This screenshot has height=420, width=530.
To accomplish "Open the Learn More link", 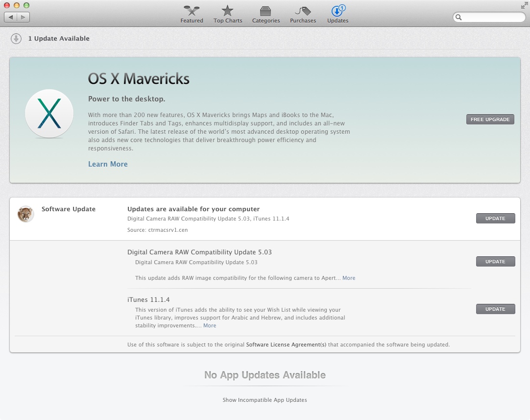I will point(108,164).
